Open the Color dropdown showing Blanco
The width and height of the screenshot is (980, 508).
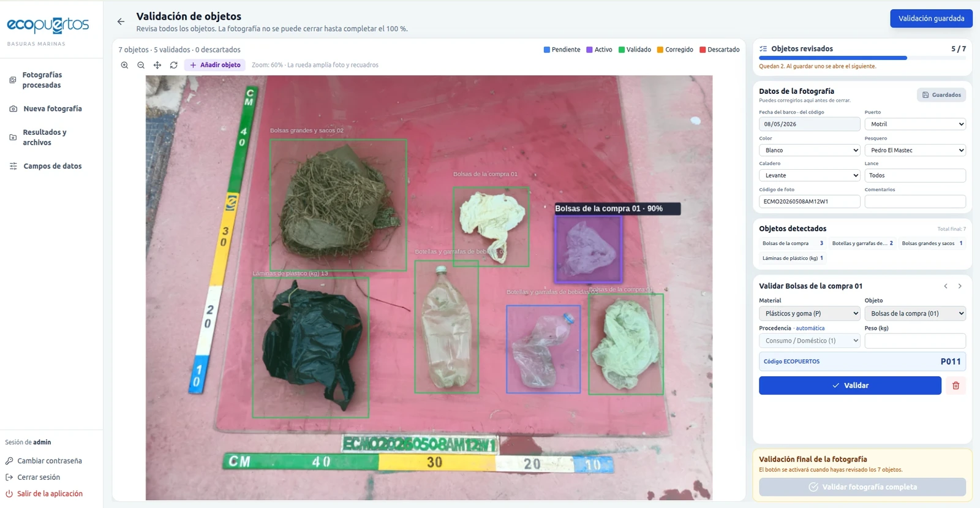pos(809,150)
